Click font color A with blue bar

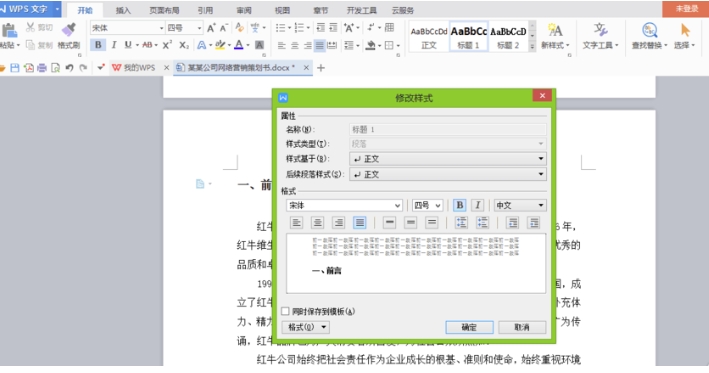239,45
